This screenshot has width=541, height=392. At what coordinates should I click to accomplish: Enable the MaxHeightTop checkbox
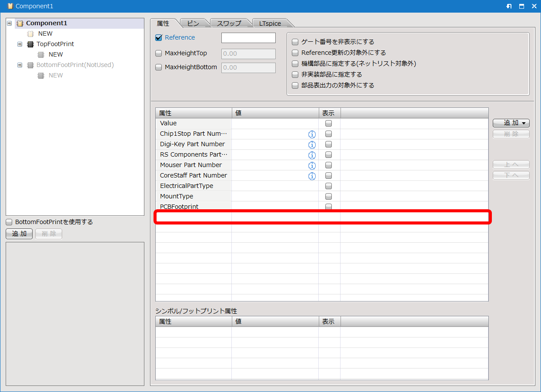coord(159,54)
